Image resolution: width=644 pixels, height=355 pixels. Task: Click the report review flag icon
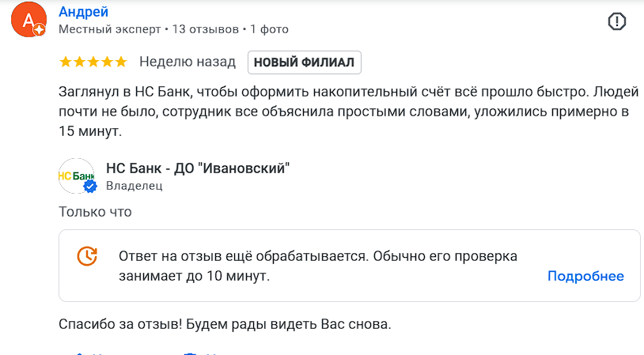click(x=616, y=21)
